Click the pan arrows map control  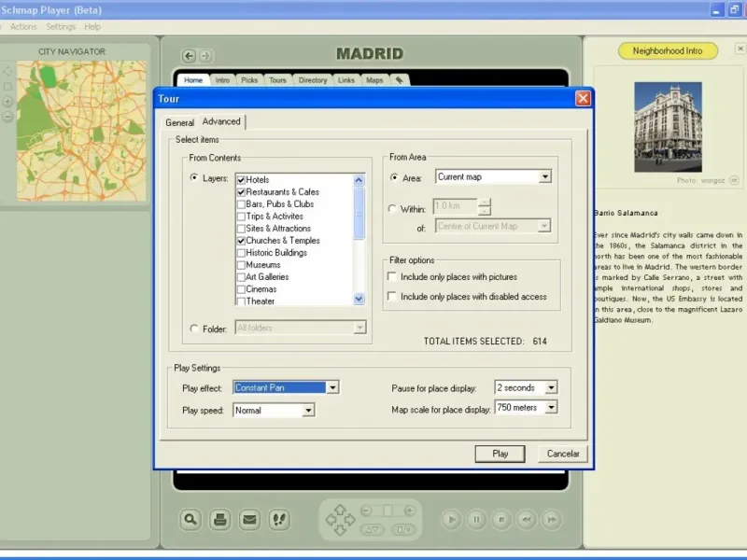(340, 519)
